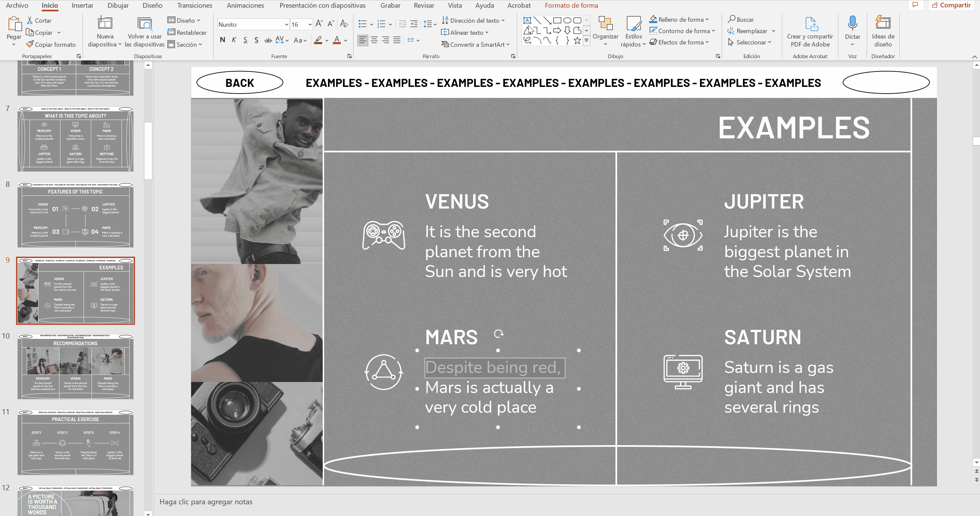Toggle bold (N) formatting
Image resolution: width=980 pixels, height=516 pixels.
tap(223, 40)
